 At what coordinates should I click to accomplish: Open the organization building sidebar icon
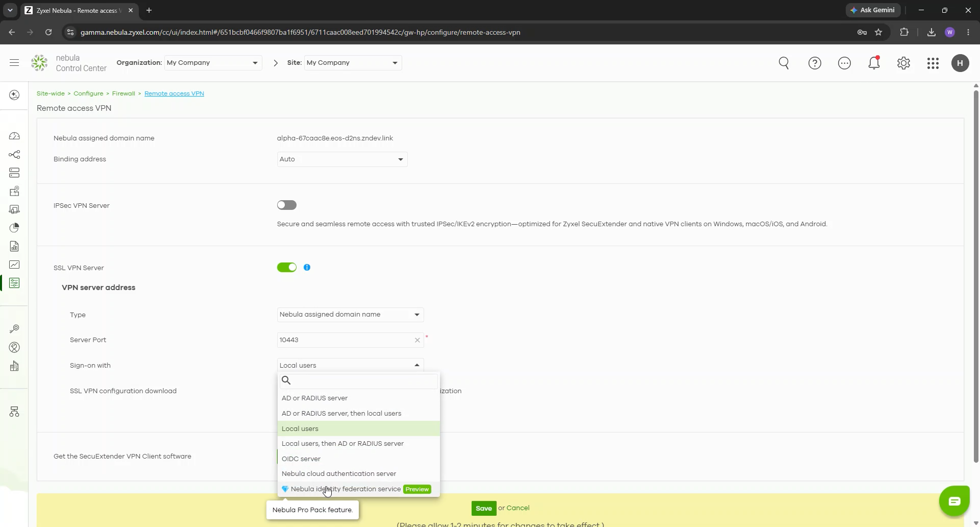click(14, 366)
